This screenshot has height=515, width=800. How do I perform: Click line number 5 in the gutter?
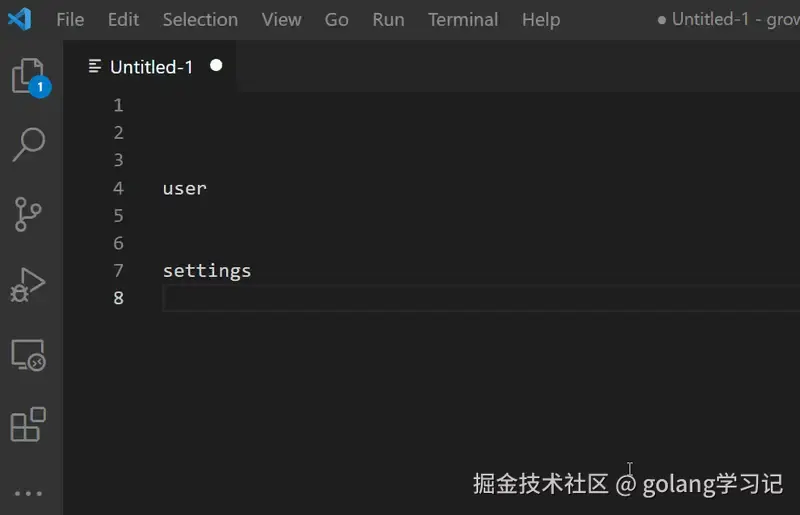coord(118,215)
